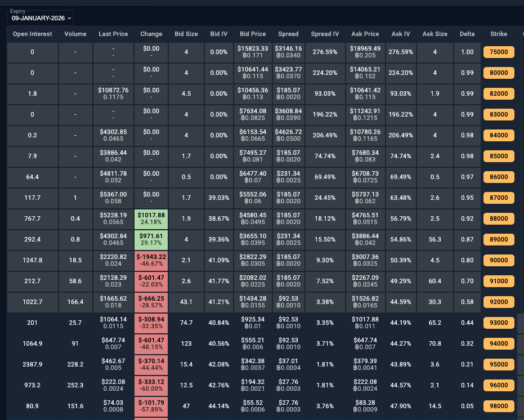
Task: Click the Spread IV column header
Action: (x=325, y=34)
